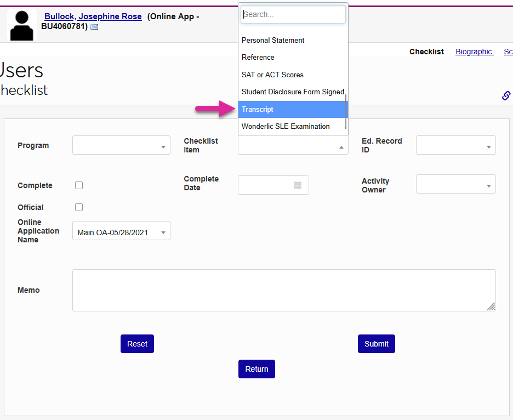
Task: Open the Activity Owner dropdown
Action: point(455,184)
